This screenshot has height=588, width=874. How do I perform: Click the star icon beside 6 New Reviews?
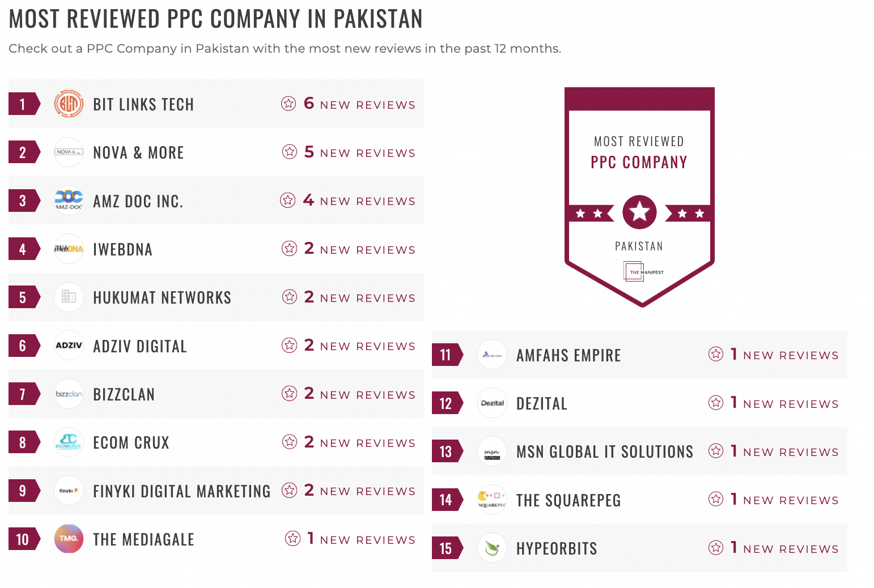coord(288,104)
